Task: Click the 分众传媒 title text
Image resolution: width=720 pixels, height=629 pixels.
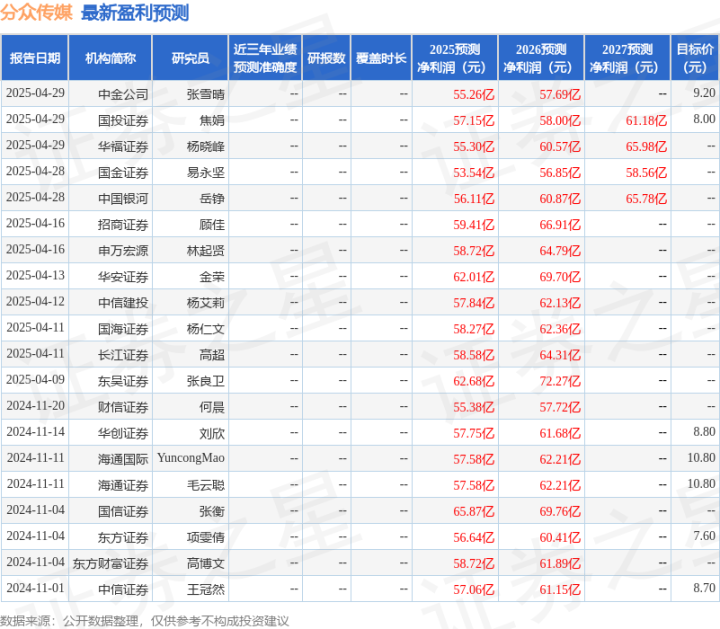Action: pyautogui.click(x=36, y=12)
